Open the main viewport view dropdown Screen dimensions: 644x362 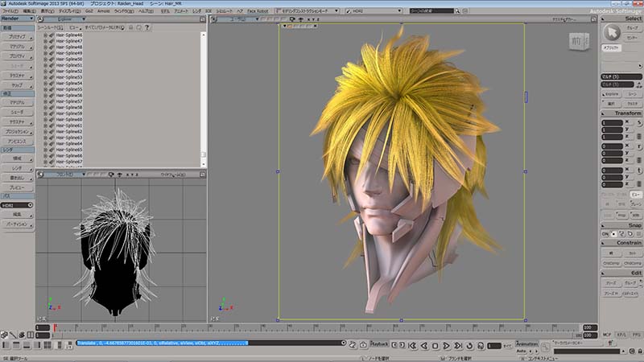coord(237,19)
